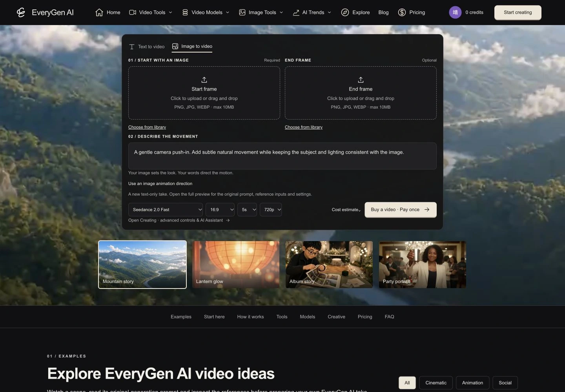
Task: Click Choose from library under End frame
Action: pyautogui.click(x=304, y=127)
